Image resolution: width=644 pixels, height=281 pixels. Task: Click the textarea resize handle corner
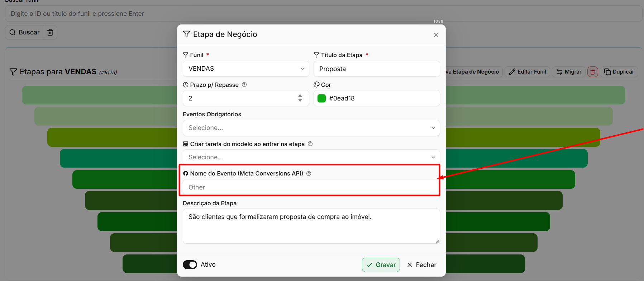point(437,241)
